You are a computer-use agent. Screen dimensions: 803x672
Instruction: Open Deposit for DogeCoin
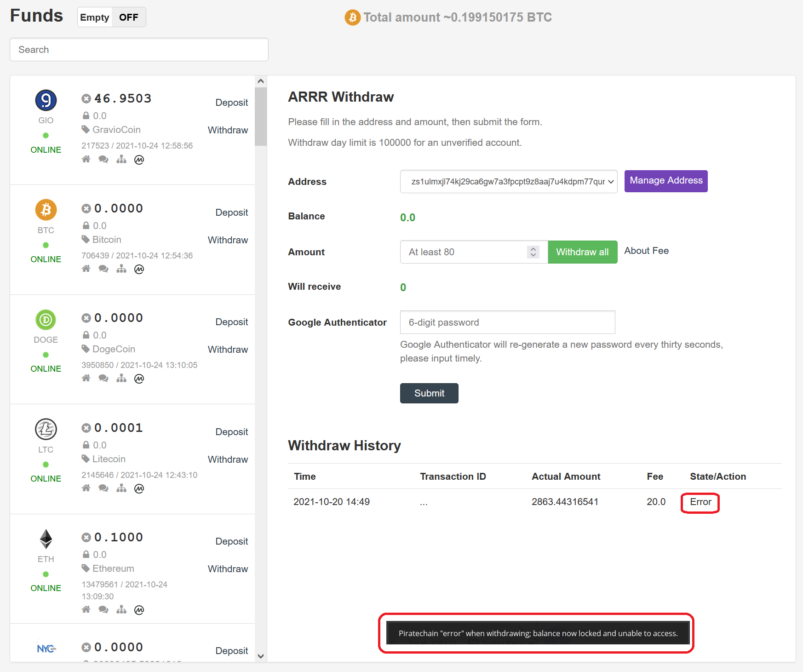pos(231,322)
